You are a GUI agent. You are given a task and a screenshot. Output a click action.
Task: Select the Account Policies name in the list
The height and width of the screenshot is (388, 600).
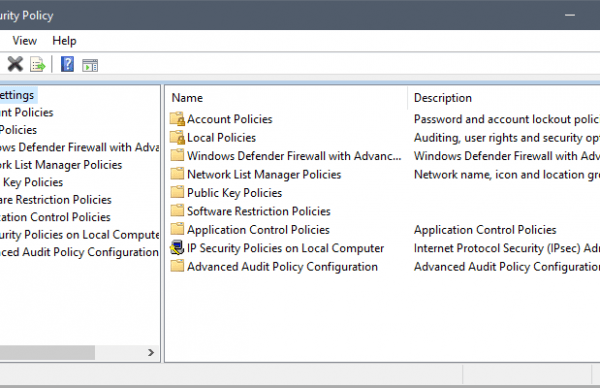click(x=230, y=119)
